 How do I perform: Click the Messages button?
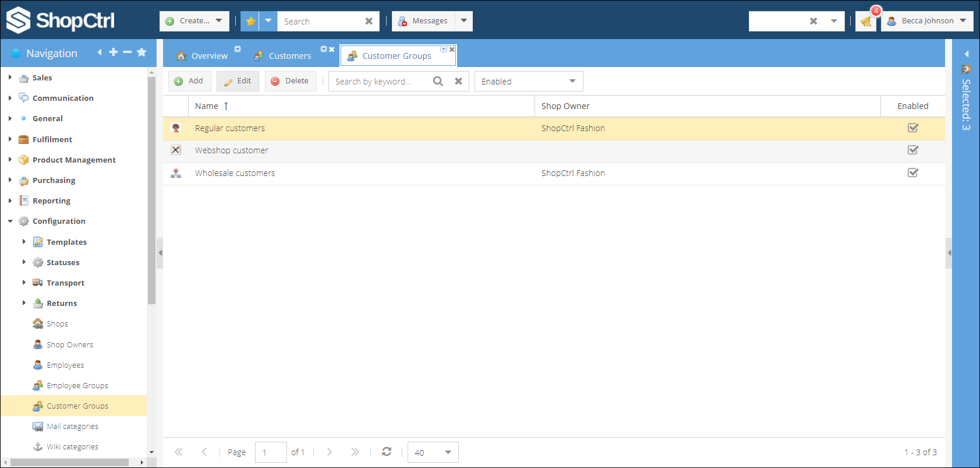(x=424, y=21)
